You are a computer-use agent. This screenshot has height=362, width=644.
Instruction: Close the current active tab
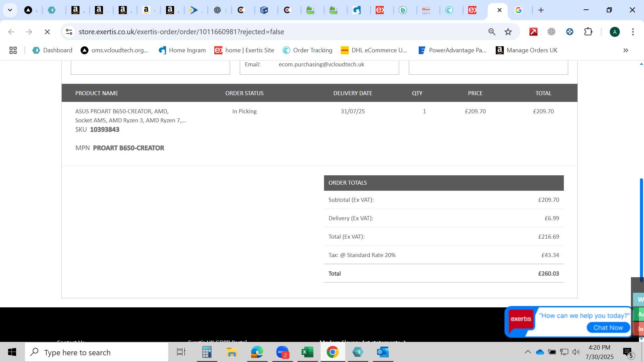[499, 10]
